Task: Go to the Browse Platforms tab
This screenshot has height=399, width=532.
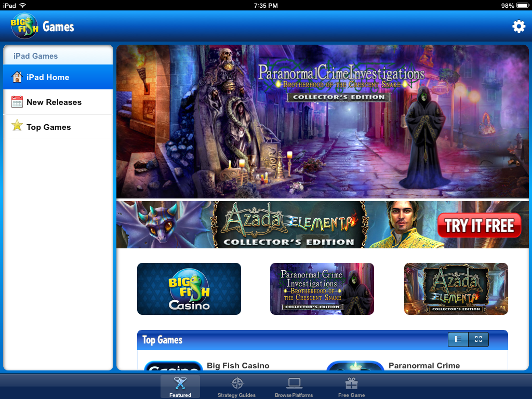Action: [294, 387]
